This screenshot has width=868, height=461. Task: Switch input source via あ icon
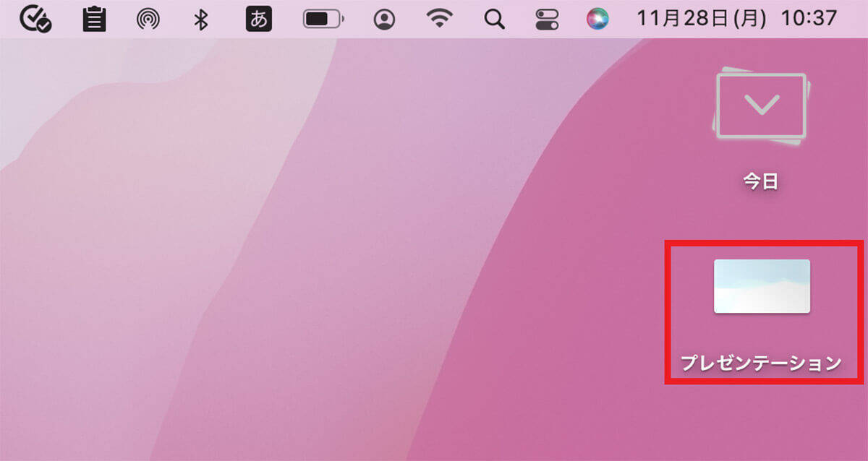[259, 19]
